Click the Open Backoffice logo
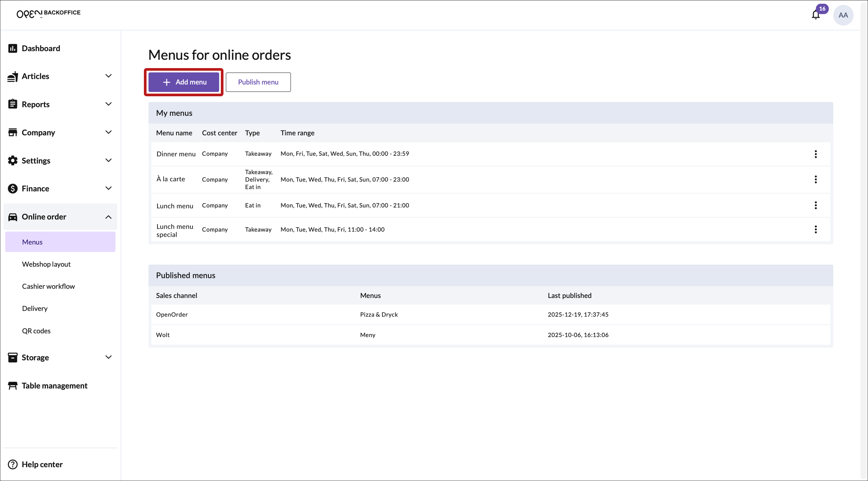Viewport: 868px width, 481px height. pyautogui.click(x=49, y=14)
